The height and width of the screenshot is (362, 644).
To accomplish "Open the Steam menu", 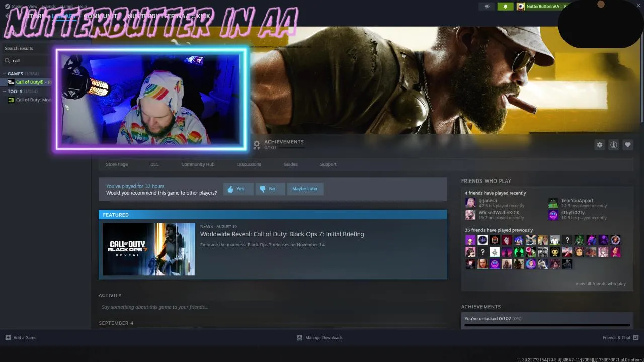I will 17,6.
